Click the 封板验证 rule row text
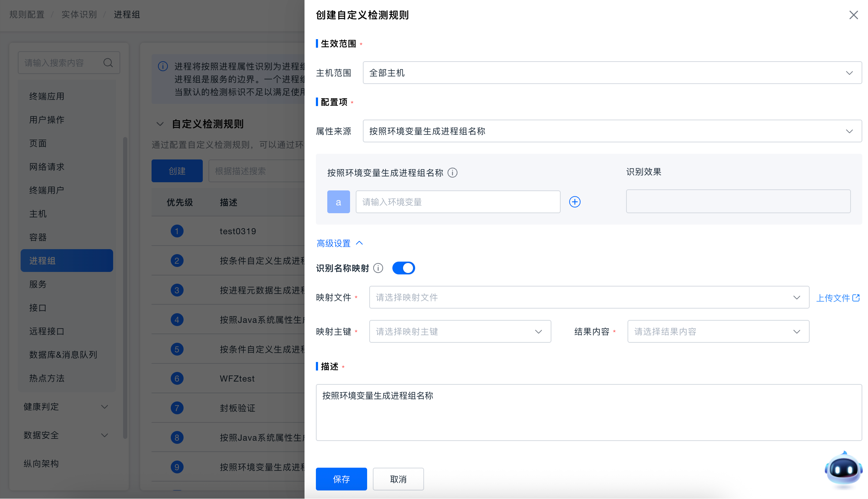 click(237, 408)
